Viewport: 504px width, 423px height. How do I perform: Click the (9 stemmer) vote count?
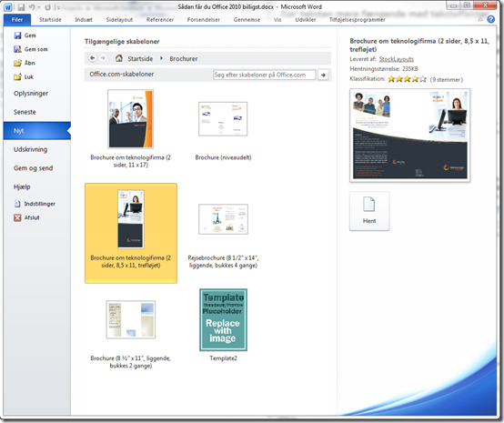click(446, 79)
